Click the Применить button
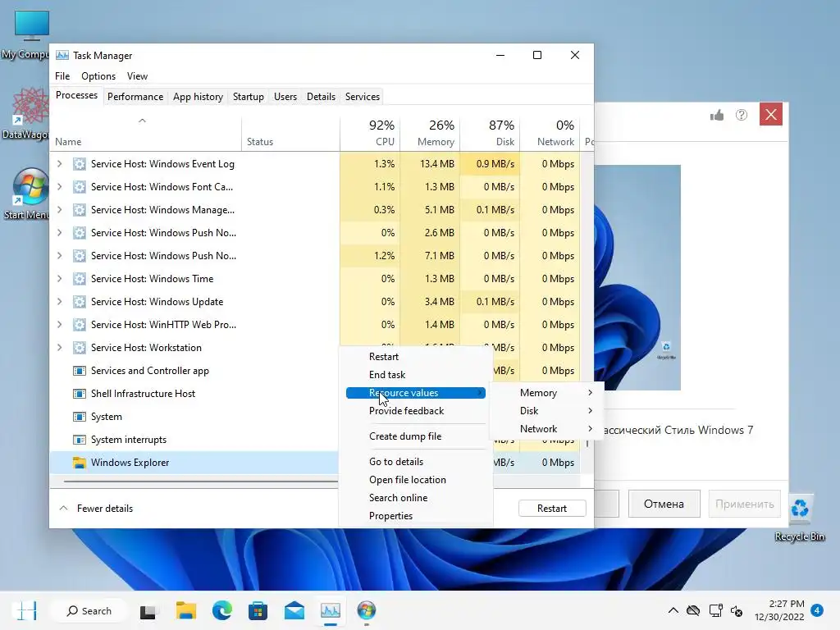The image size is (840, 630). [744, 504]
